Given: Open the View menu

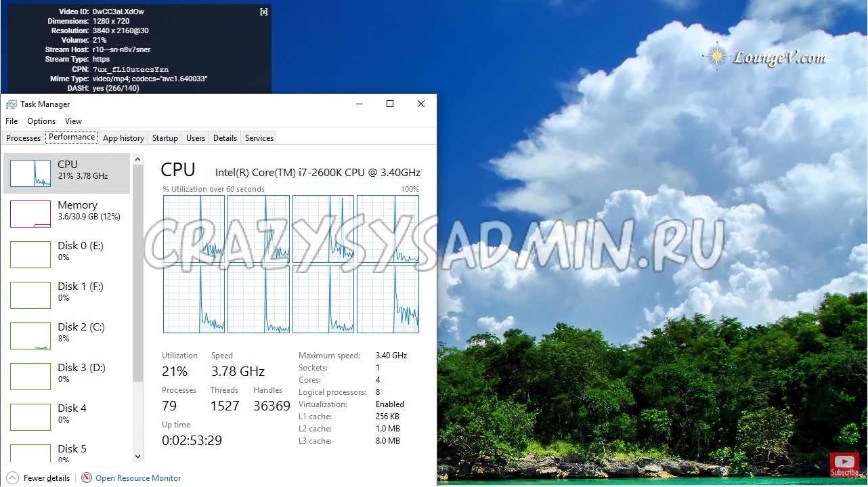Looking at the screenshot, I should click(x=73, y=121).
